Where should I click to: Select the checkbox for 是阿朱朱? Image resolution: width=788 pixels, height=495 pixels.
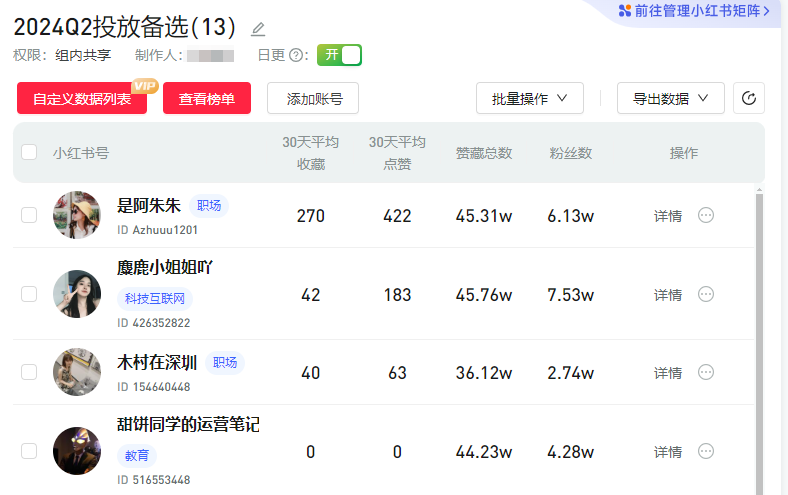30,215
